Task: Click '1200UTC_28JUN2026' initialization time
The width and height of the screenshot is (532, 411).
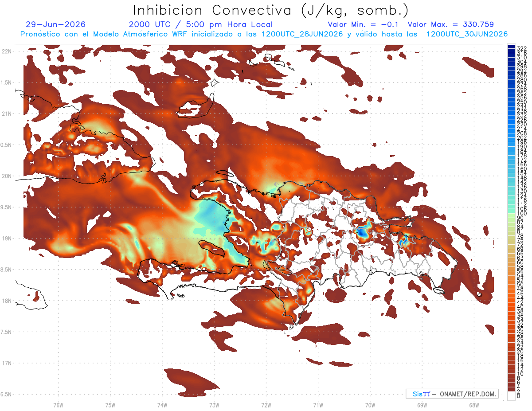Action: [302, 34]
